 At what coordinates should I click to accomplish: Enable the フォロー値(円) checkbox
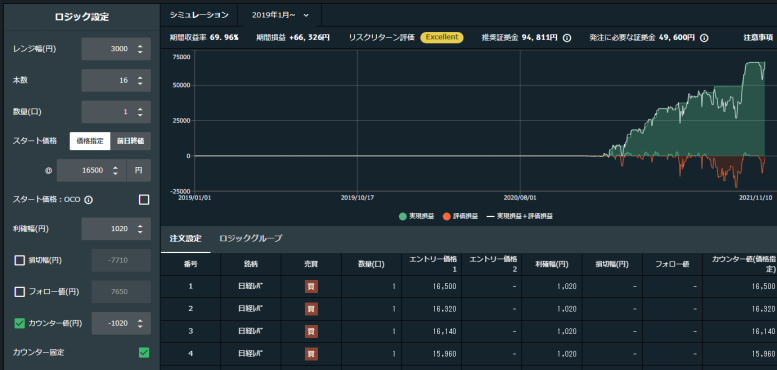coord(19,292)
